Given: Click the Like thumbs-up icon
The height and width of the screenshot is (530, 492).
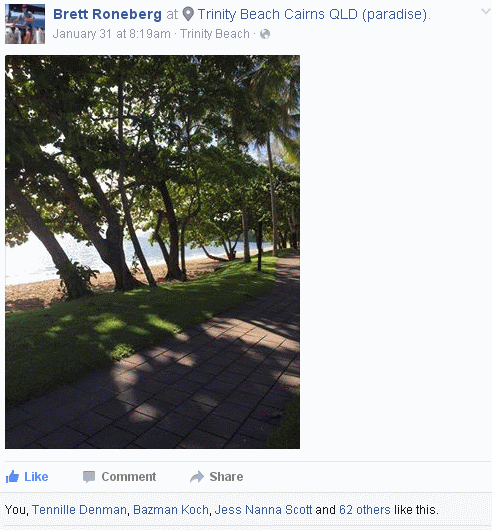Looking at the screenshot, I should point(12,477).
